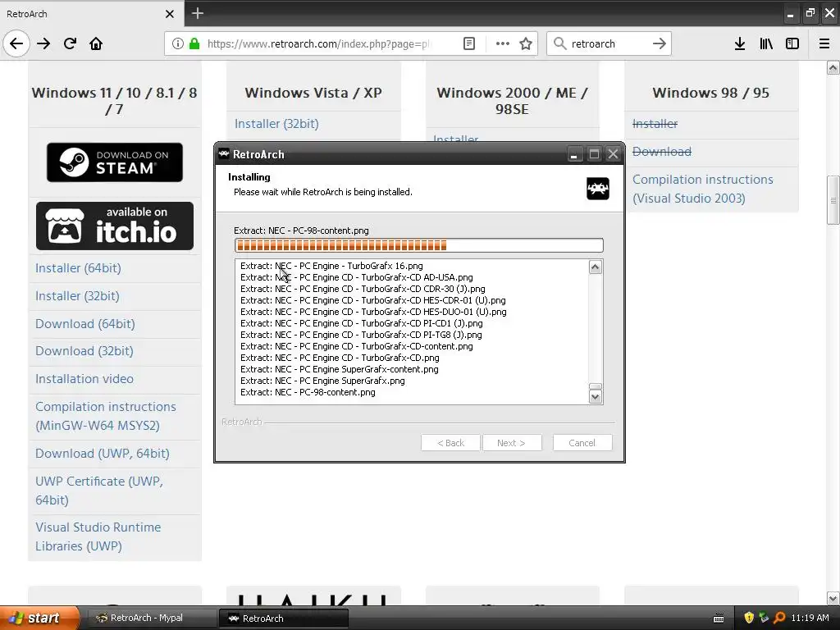Click the search magnifier icon

559,43
